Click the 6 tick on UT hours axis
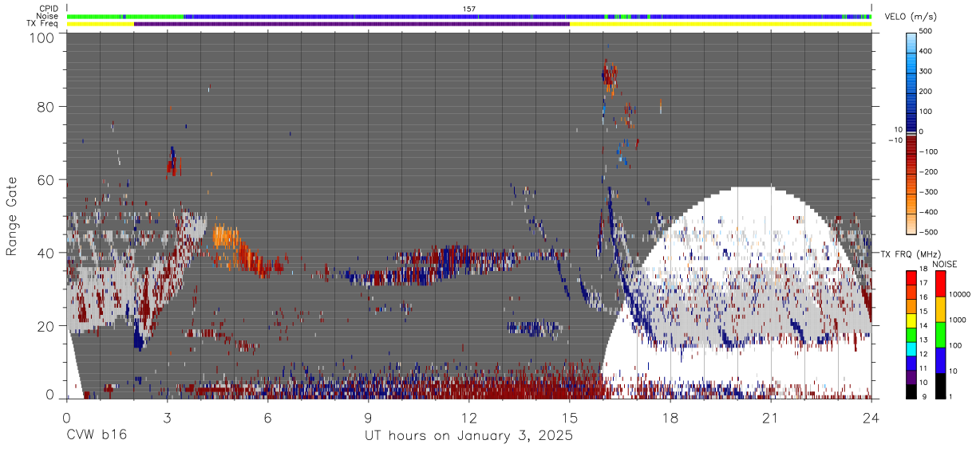The height and width of the screenshot is (452, 980). coord(267,417)
